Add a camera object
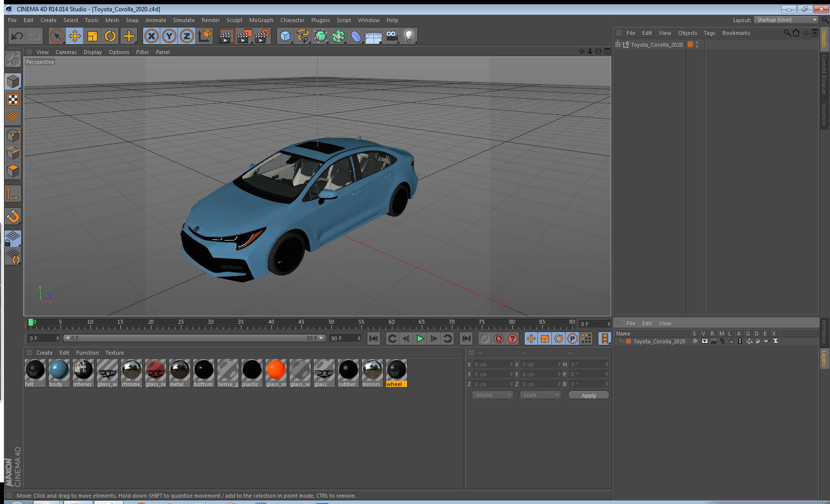 point(391,36)
